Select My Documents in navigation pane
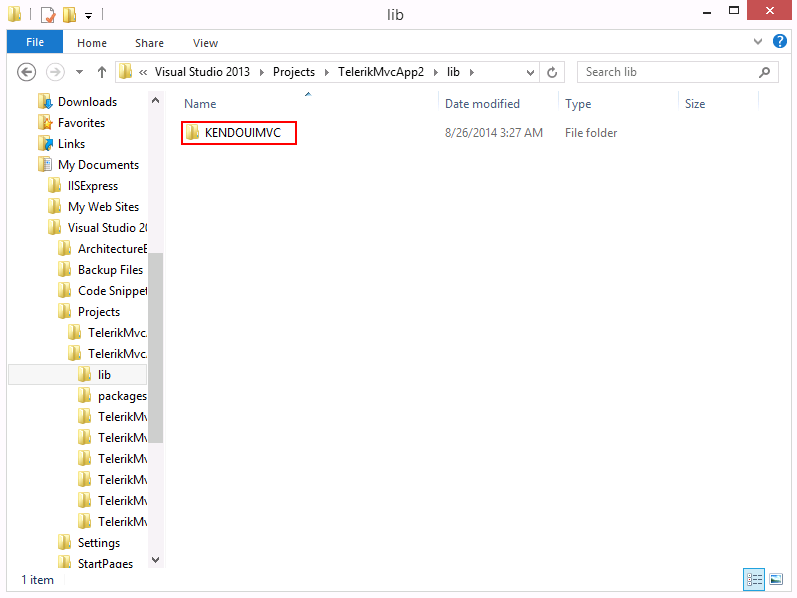Viewport: 797px width, 598px height. tap(98, 165)
